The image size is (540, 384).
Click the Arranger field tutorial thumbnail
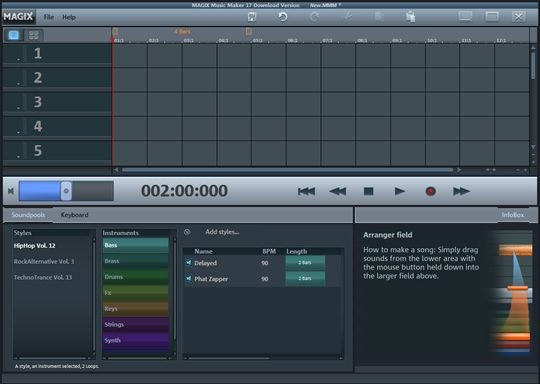510,293
